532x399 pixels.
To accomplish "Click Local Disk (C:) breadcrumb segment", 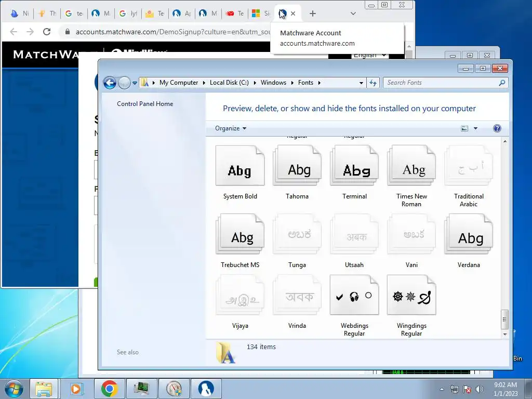I will (x=229, y=83).
